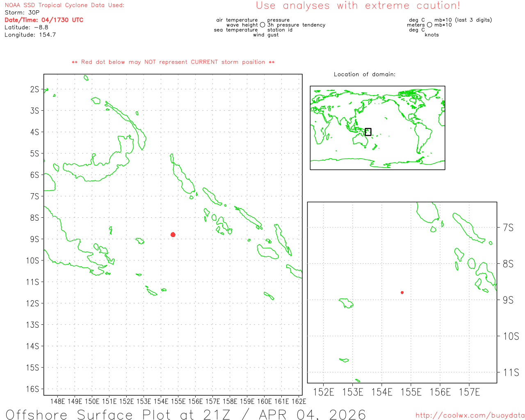The width and height of the screenshot is (525, 420).
Task: Open the coolwx.com/buoydata link
Action: (470, 415)
